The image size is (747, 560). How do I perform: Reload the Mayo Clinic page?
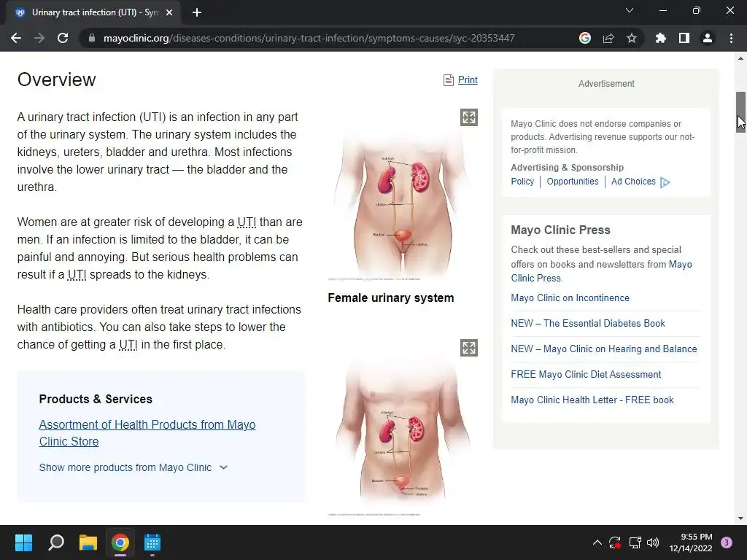click(x=63, y=38)
